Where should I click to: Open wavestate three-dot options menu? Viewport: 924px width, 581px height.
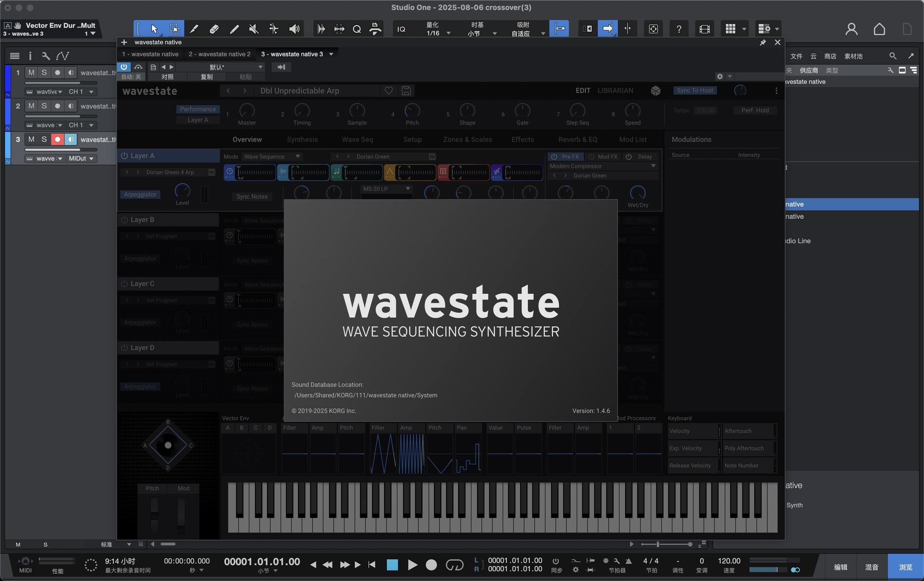click(776, 90)
